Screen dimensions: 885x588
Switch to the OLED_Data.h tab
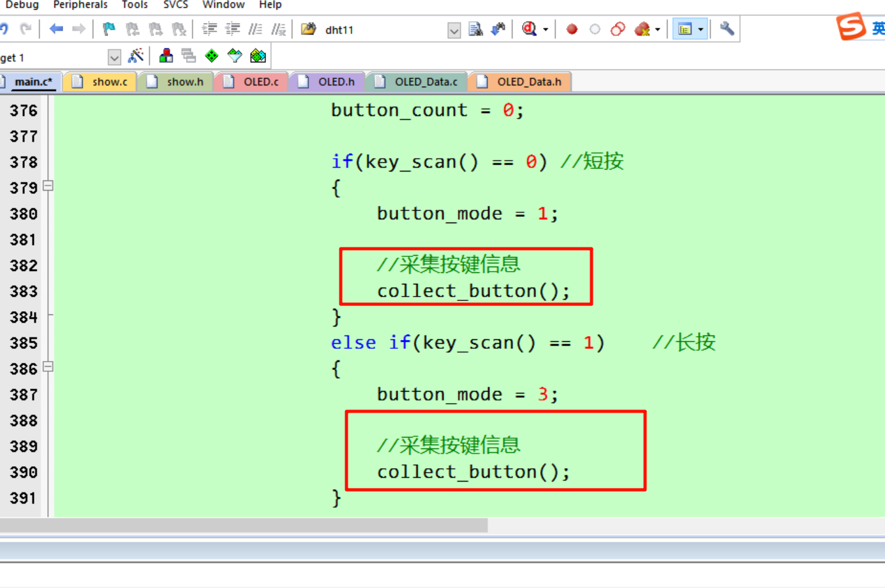point(521,82)
